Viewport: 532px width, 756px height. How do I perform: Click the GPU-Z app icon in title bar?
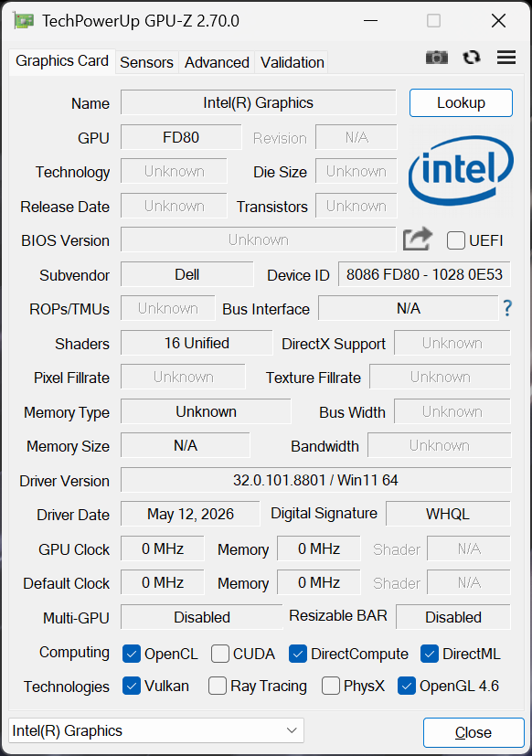24,21
